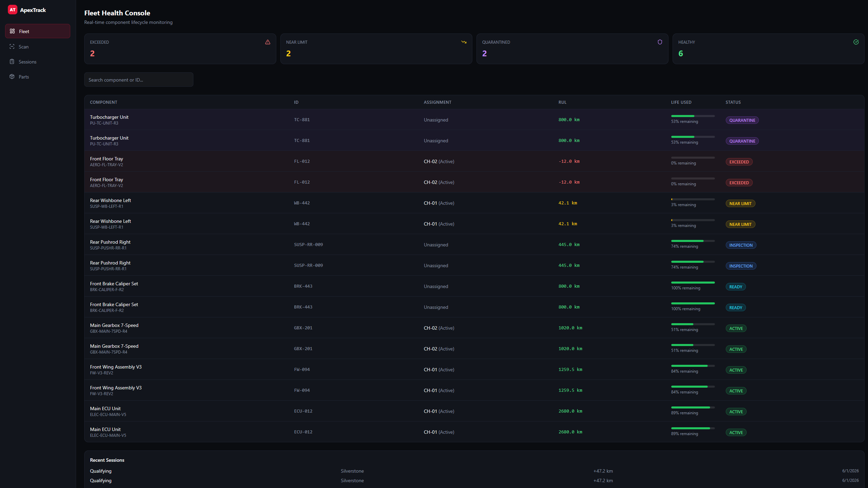868x488 pixels.
Task: Click first 2680.0 km RUL value
Action: (x=570, y=411)
